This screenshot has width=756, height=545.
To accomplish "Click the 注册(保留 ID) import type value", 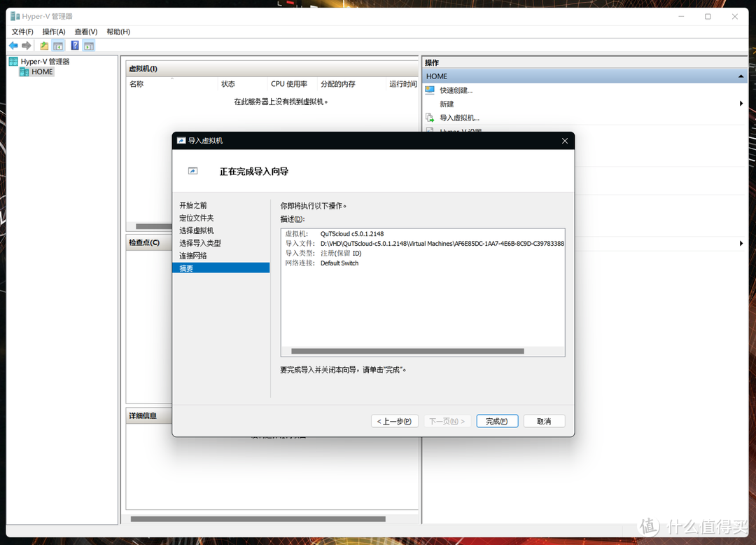I will click(x=341, y=253).
